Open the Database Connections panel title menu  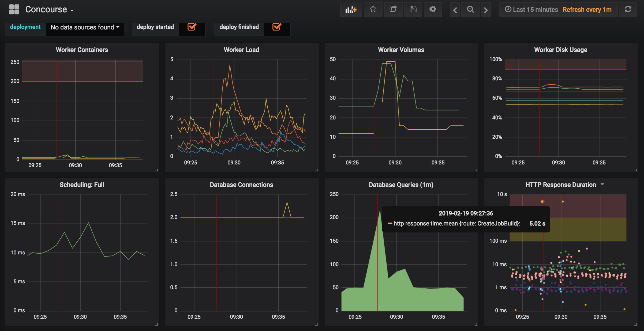241,185
